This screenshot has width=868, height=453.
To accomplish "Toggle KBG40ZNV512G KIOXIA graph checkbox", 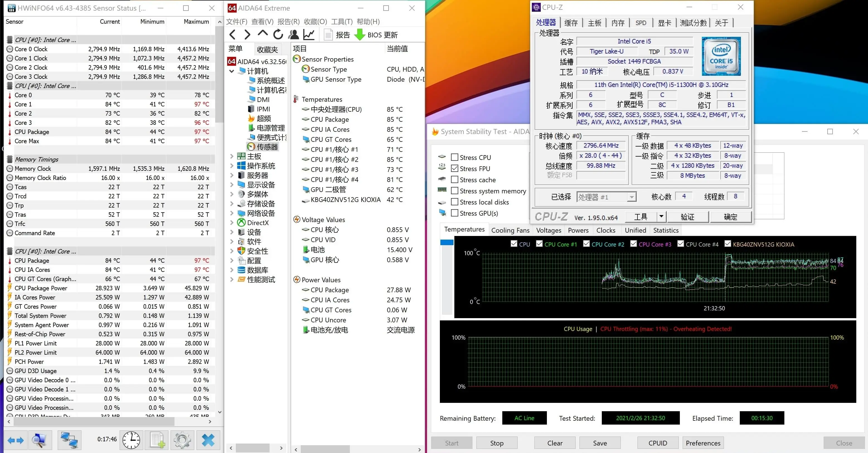I will click(x=728, y=243).
